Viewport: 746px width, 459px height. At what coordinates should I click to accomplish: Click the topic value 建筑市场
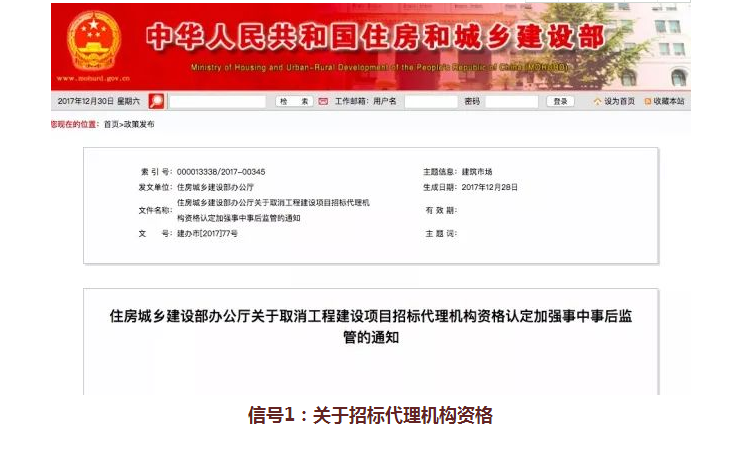477,172
